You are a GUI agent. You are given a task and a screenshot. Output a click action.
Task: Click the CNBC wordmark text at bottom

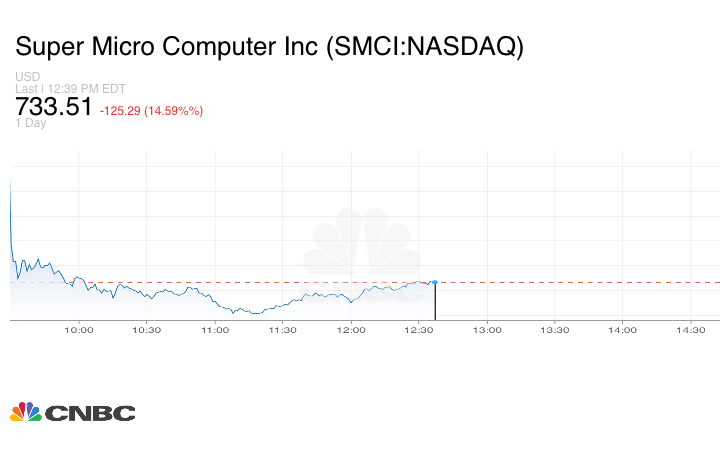90,413
